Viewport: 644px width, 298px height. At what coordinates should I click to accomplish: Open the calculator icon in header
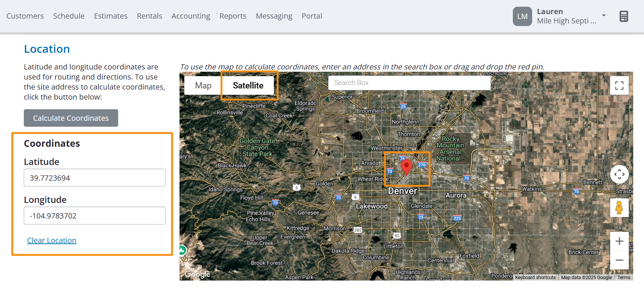[x=624, y=16]
